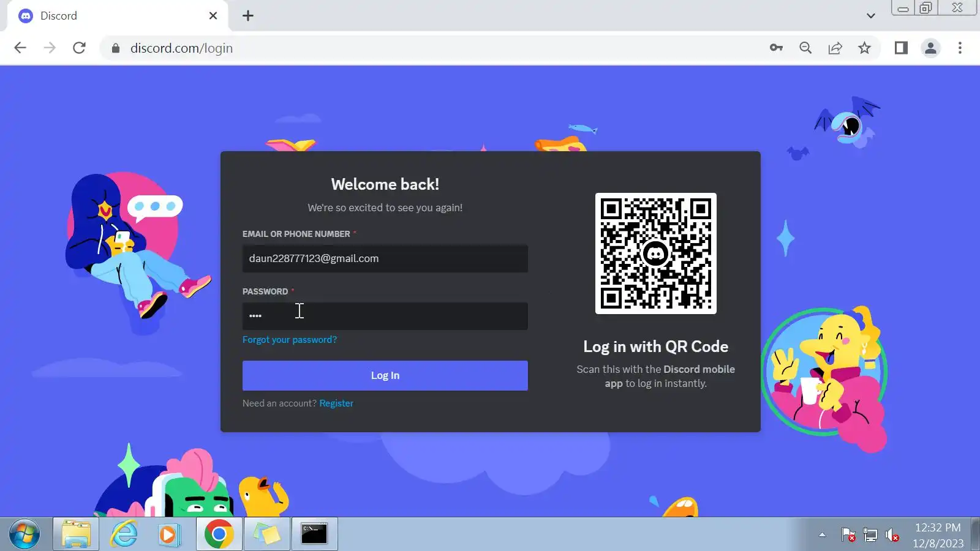Open the Chrome side panel

(x=901, y=48)
